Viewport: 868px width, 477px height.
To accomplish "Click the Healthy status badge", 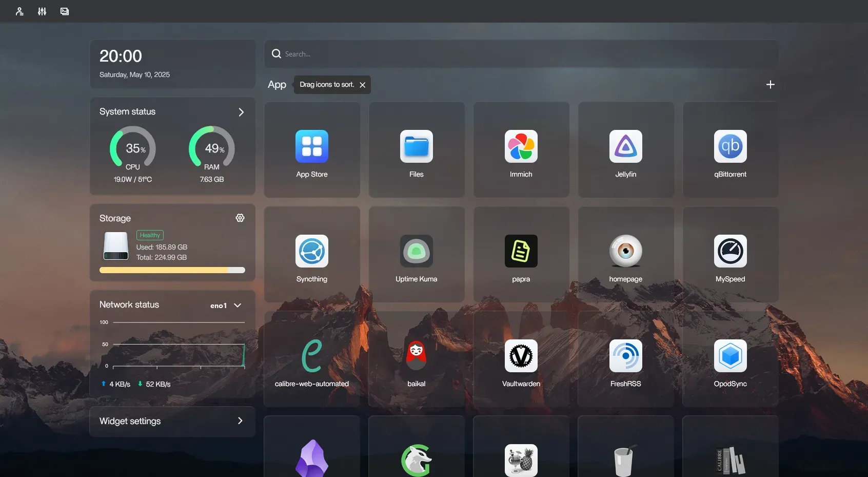I will 150,235.
